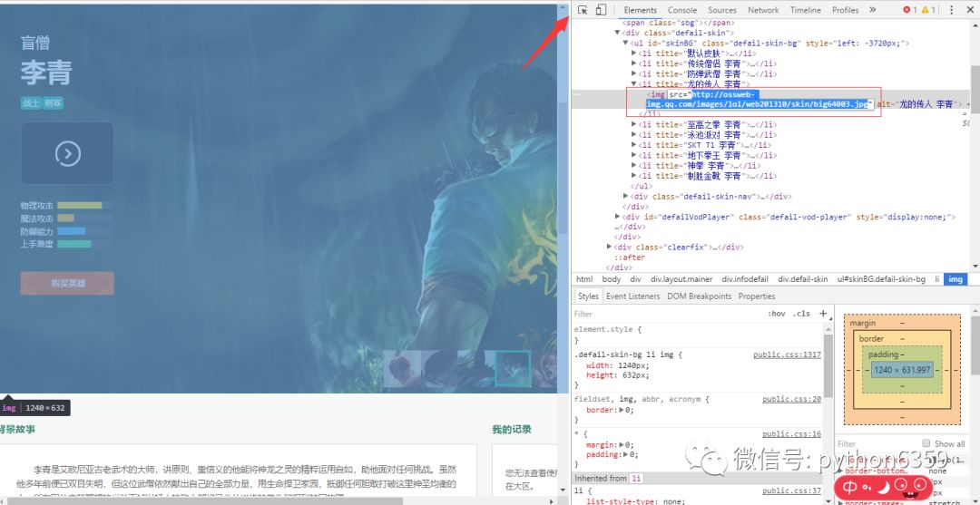The image size is (980, 505).
Task: Show more DevTools tabs via double-chevron
Action: click(x=873, y=10)
